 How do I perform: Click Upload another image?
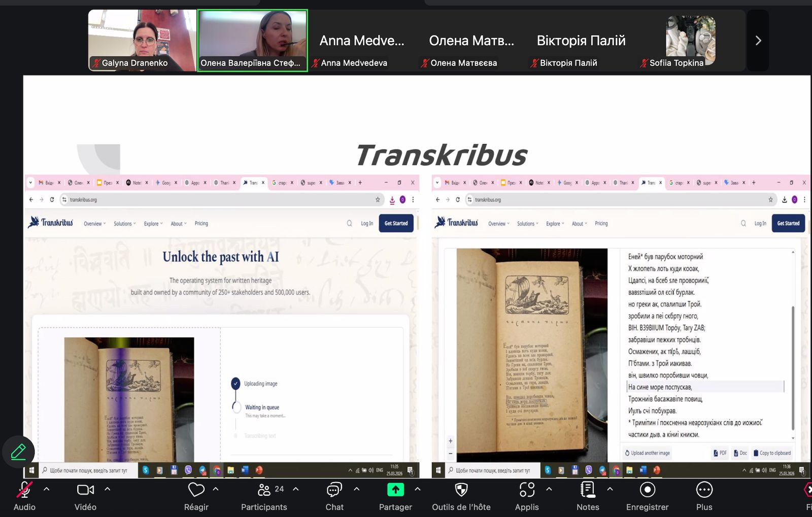648,453
